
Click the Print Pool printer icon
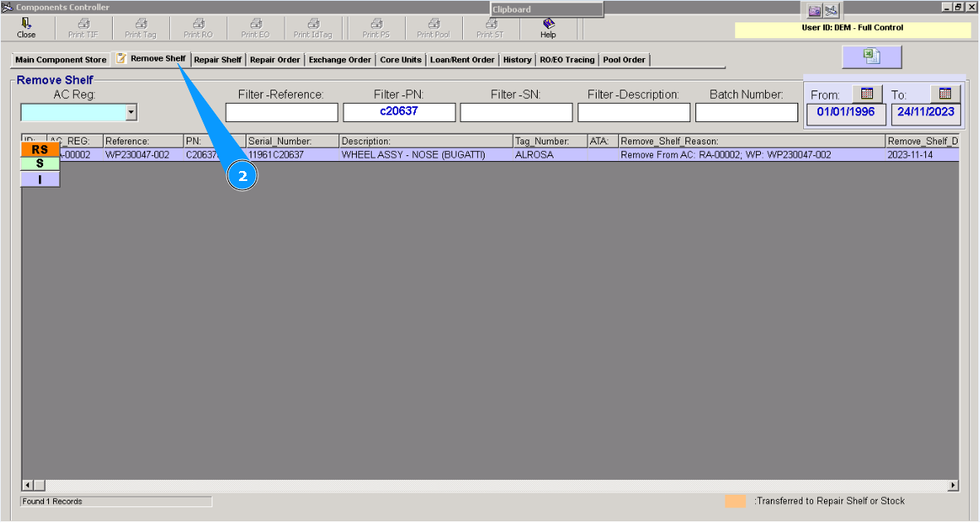[434, 24]
